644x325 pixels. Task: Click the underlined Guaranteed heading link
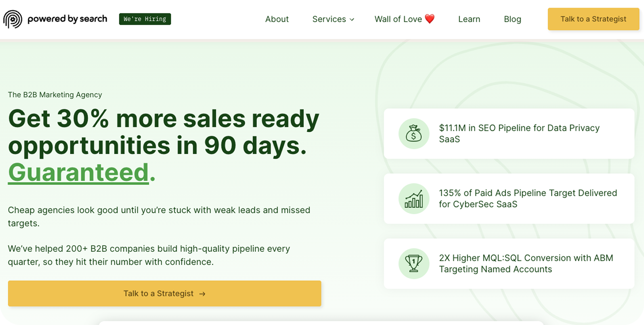click(x=79, y=172)
